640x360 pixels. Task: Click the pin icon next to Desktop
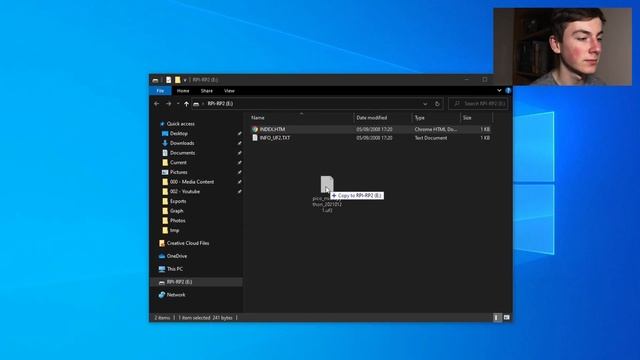coord(239,133)
